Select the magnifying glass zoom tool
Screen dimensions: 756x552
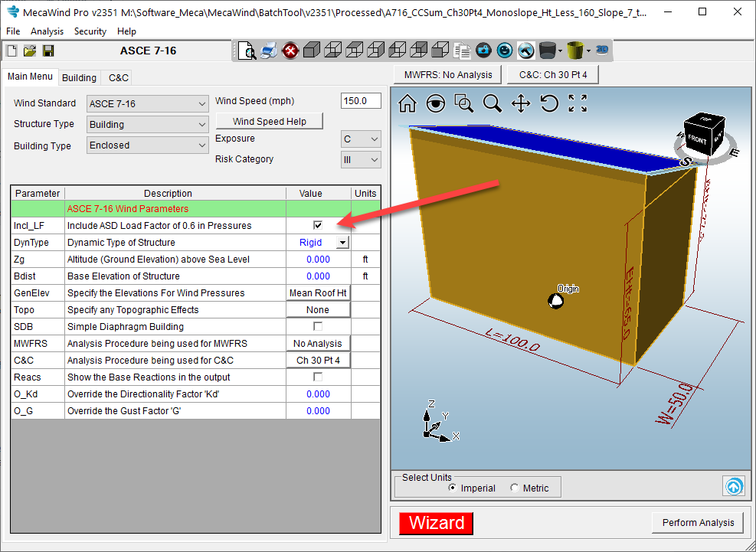point(493,103)
